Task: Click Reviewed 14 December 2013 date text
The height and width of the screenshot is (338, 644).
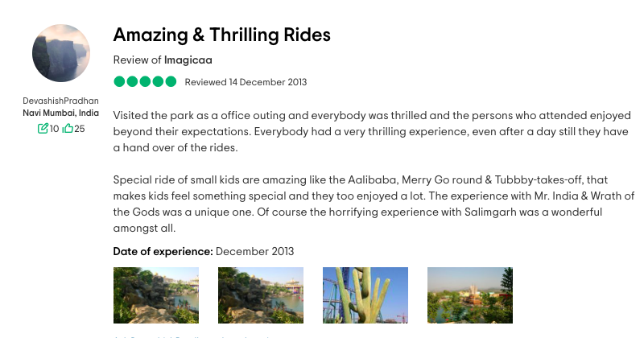Action: point(246,82)
